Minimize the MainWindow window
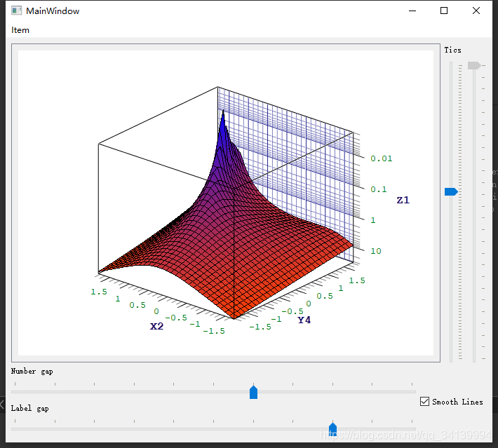The width and height of the screenshot is (498, 448). tap(412, 11)
